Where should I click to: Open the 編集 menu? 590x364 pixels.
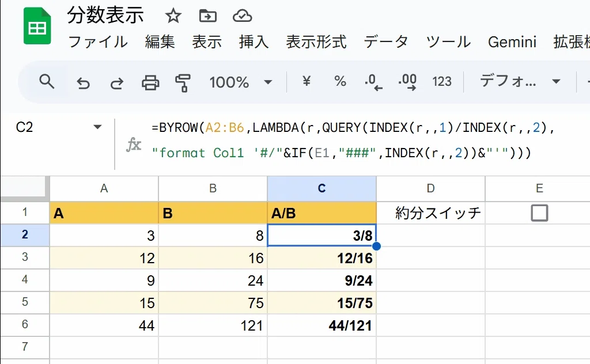160,41
